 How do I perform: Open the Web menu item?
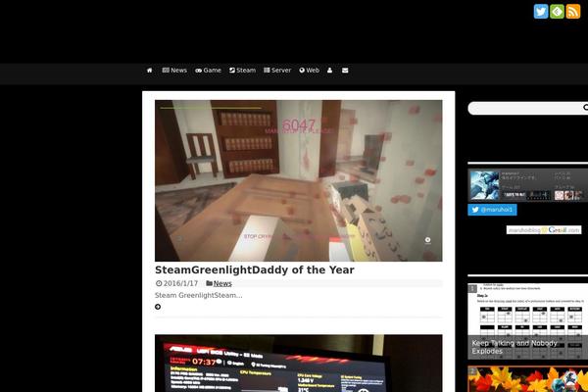click(310, 71)
